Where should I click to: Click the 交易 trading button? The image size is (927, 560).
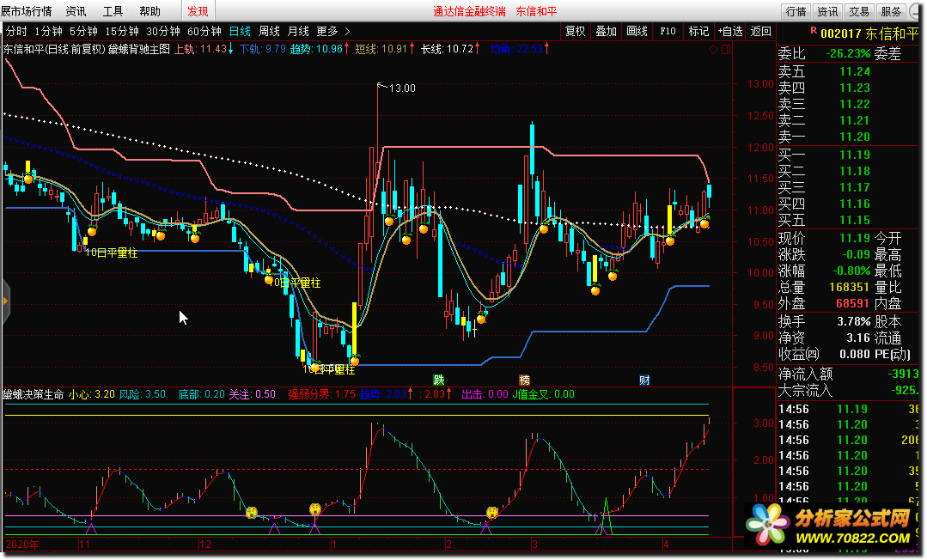tap(858, 11)
